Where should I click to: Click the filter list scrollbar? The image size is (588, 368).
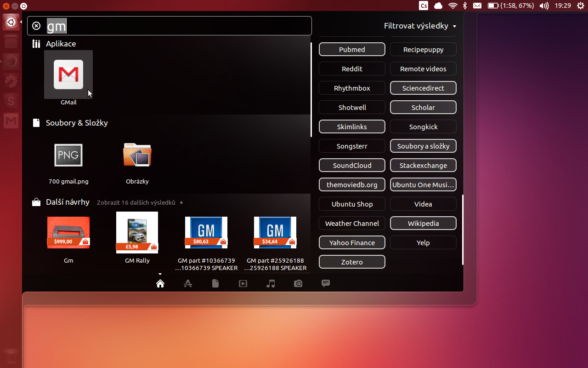tap(463, 230)
